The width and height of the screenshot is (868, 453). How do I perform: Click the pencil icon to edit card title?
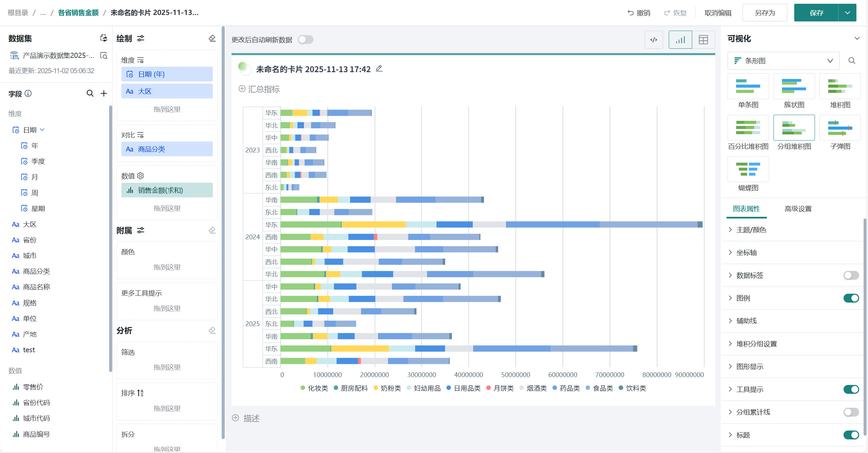379,69
